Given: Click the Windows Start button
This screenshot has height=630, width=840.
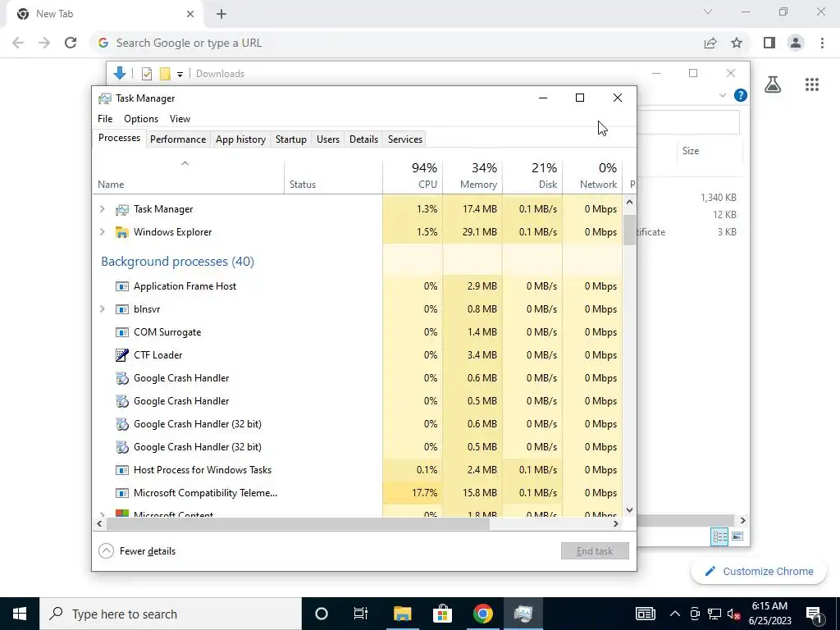Looking at the screenshot, I should (x=20, y=614).
